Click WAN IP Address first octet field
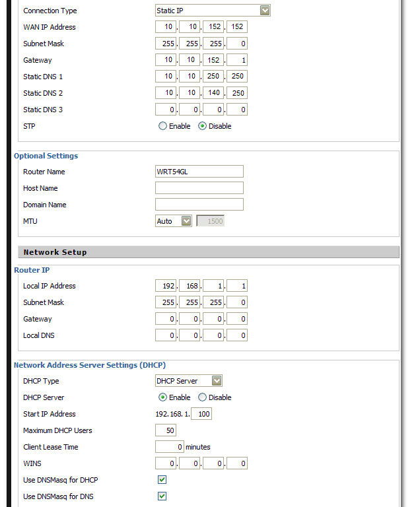The width and height of the screenshot is (420, 507). 166,26
